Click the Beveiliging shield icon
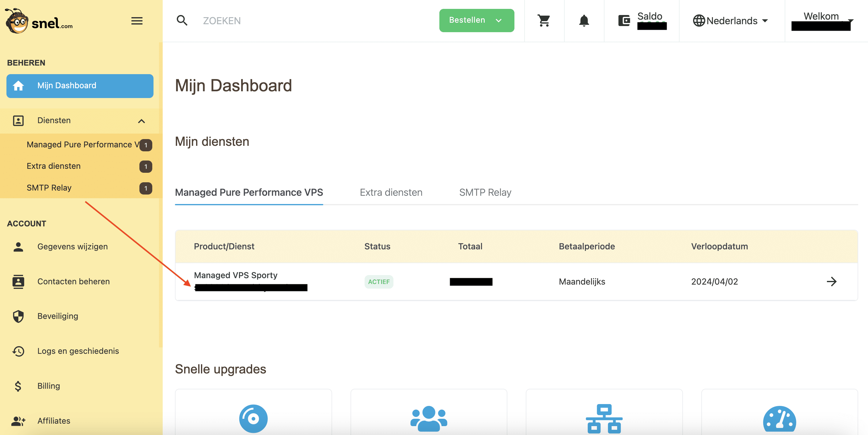Viewport: 868px width, 435px height. tap(18, 316)
